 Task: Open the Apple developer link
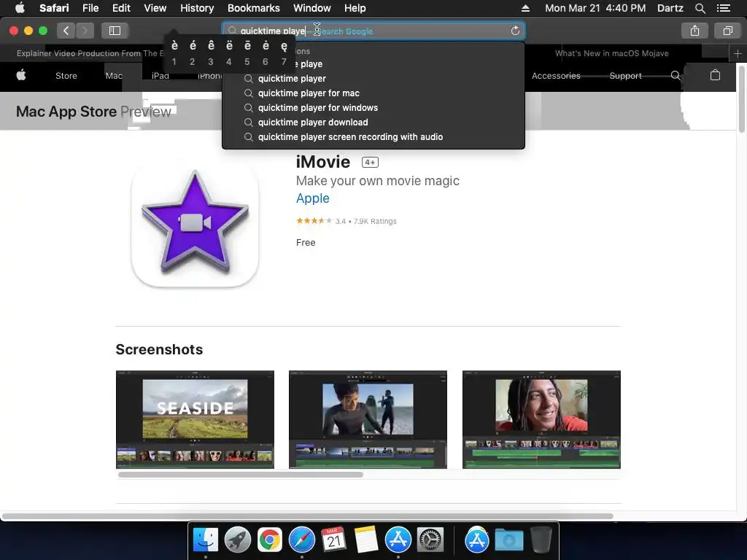click(312, 198)
